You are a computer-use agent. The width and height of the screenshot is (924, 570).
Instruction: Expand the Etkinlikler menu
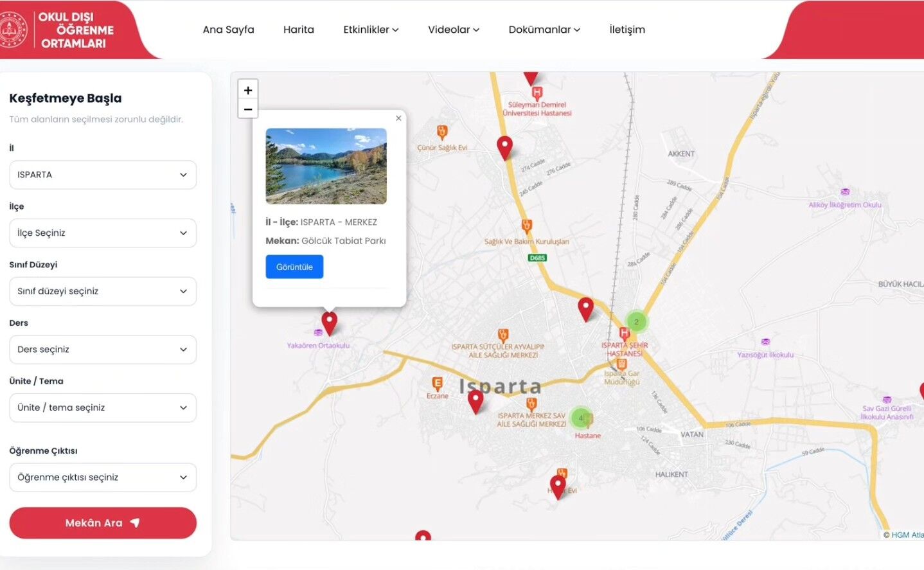tap(371, 30)
